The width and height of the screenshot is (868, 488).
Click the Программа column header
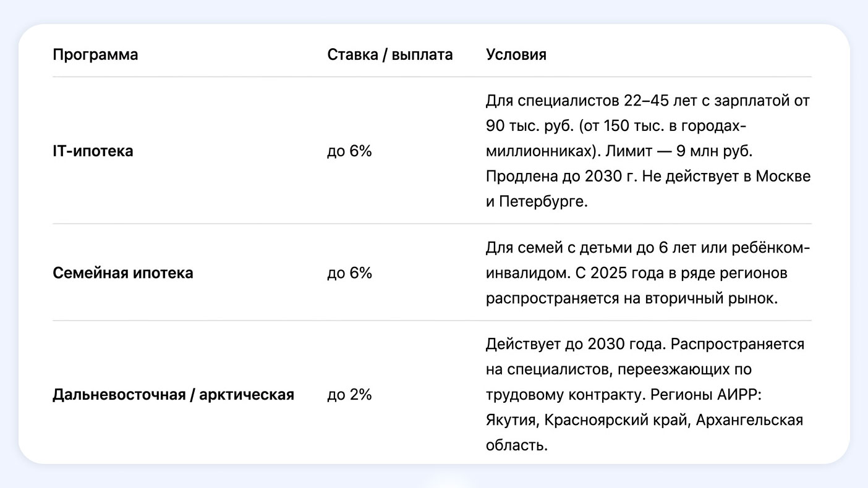click(x=95, y=54)
